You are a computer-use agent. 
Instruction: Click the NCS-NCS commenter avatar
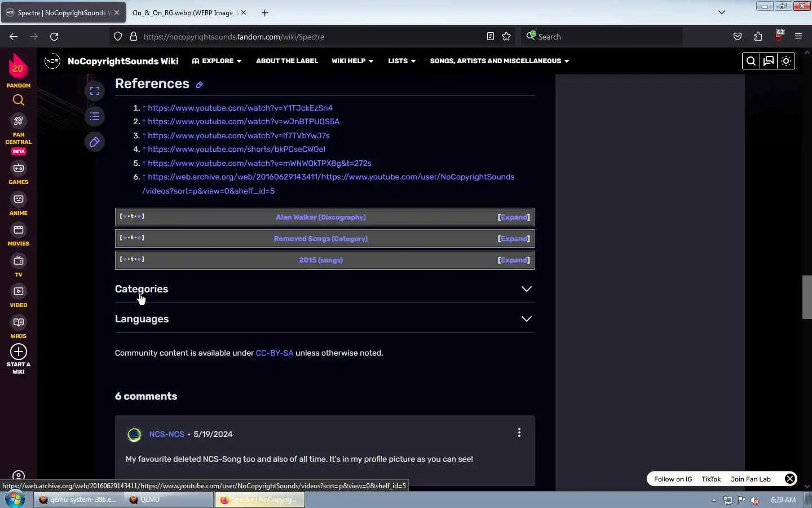[x=134, y=434]
